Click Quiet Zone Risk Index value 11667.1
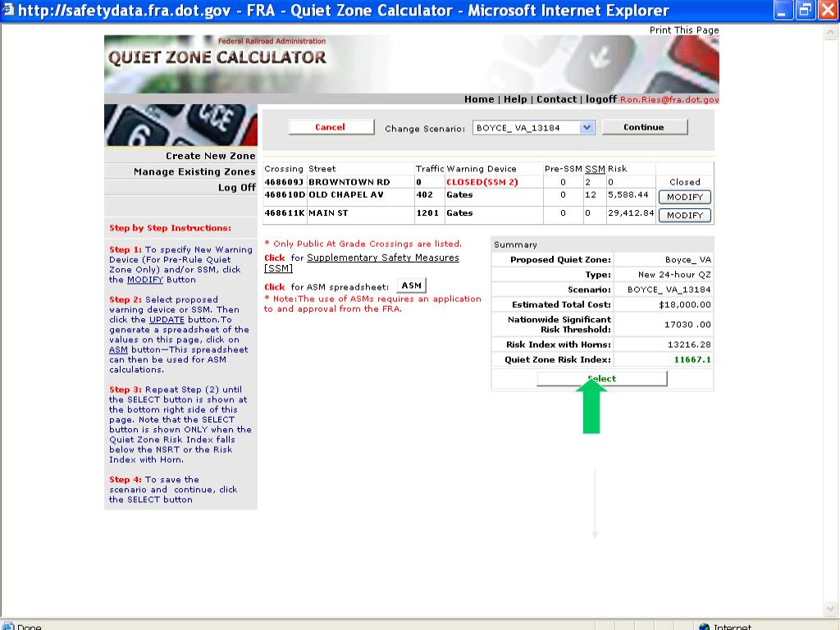This screenshot has height=630, width=840. coord(692,359)
